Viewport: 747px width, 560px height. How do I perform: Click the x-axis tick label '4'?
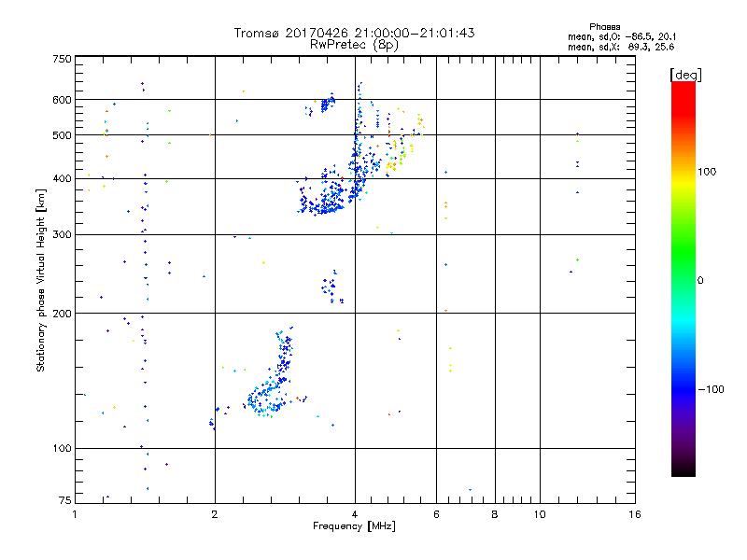click(x=355, y=514)
